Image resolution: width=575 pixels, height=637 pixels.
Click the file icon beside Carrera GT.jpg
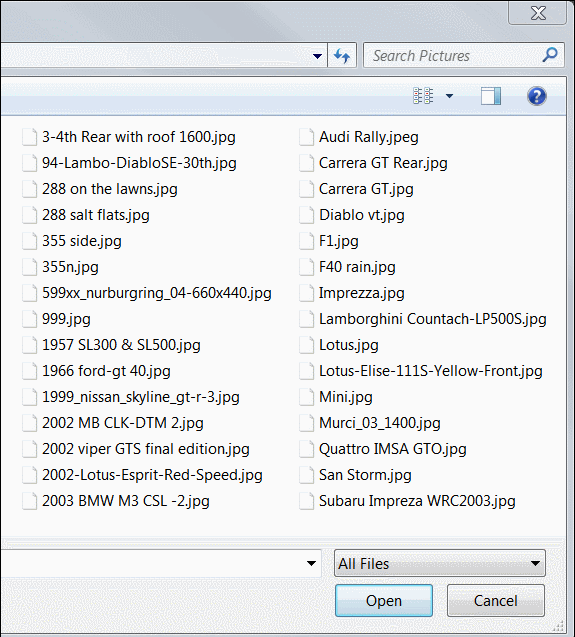(306, 189)
